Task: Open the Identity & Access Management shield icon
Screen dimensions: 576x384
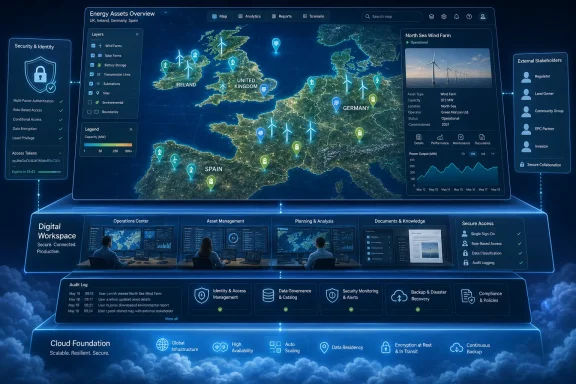Action: (201, 295)
